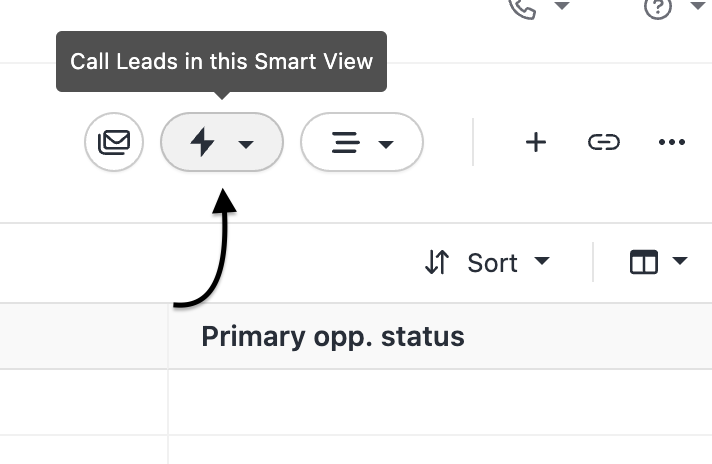Click the Sort text label
Viewport: 712px width, 464px height.
(x=492, y=263)
